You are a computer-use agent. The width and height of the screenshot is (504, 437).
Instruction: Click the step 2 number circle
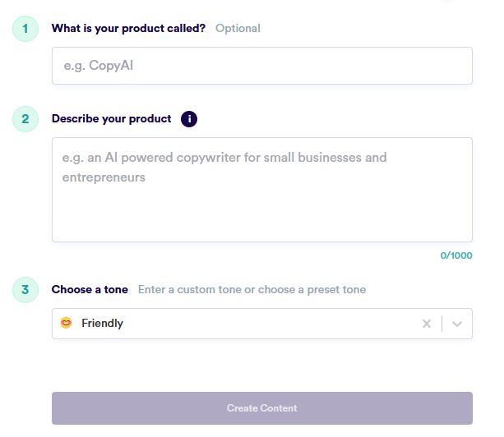click(25, 119)
